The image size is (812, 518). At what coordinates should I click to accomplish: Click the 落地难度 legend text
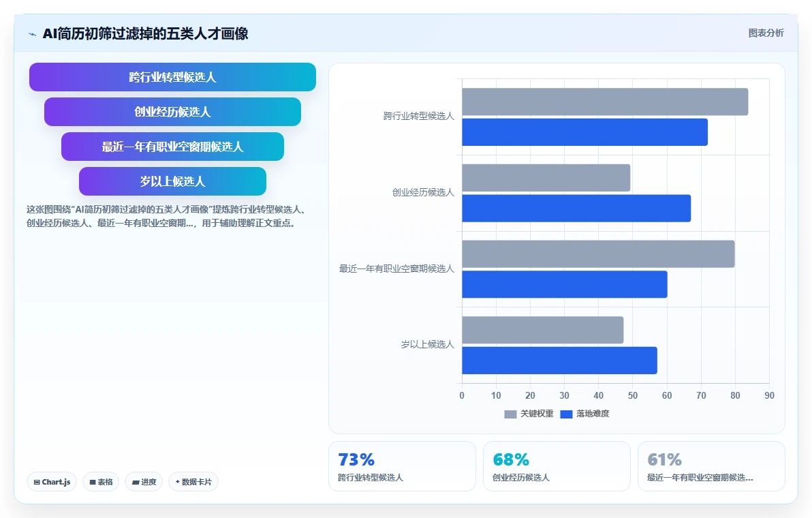[593, 414]
